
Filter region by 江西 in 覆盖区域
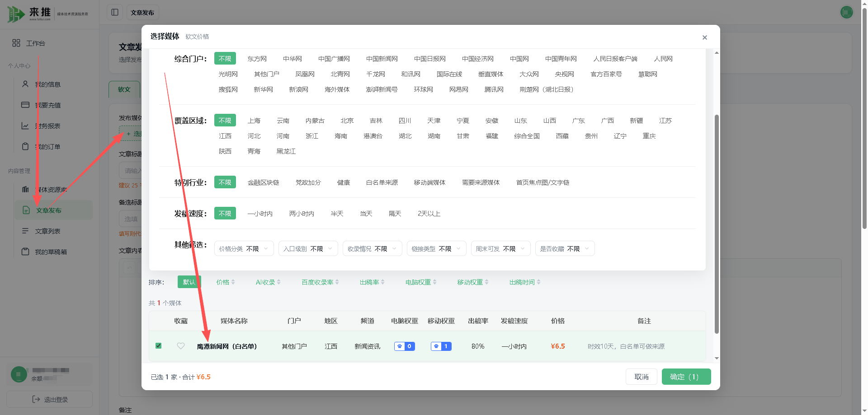point(225,136)
